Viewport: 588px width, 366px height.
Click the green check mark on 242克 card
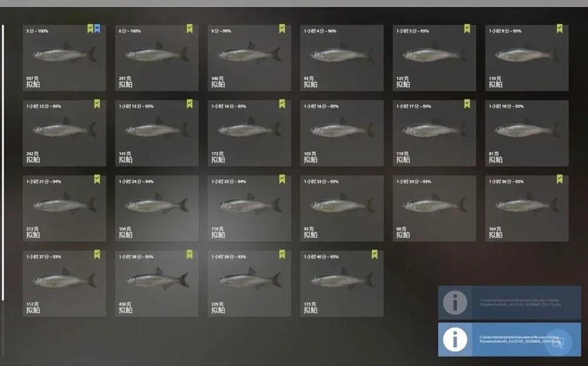(x=97, y=104)
